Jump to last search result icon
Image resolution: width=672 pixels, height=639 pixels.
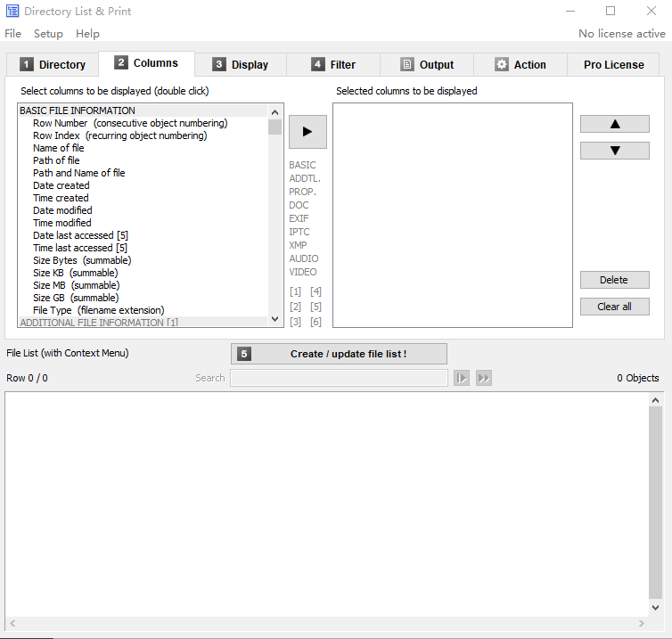coord(484,378)
